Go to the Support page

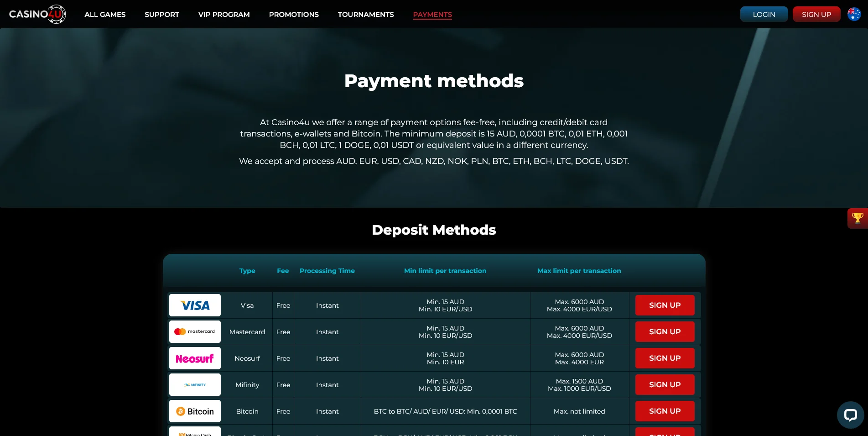[x=162, y=15]
